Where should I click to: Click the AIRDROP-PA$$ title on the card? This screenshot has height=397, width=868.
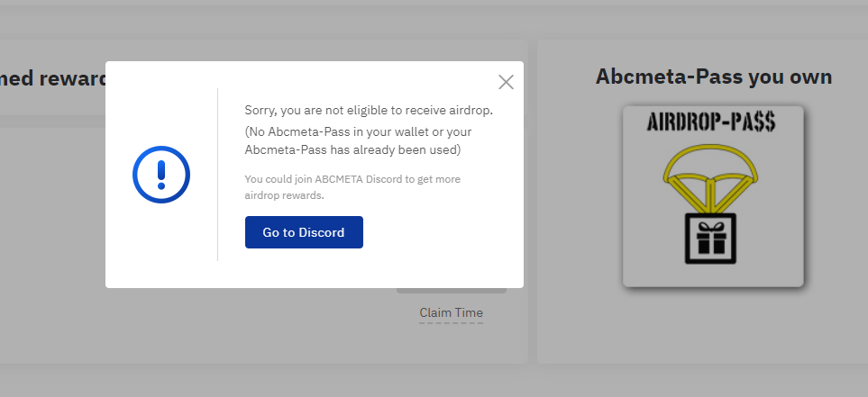point(711,122)
